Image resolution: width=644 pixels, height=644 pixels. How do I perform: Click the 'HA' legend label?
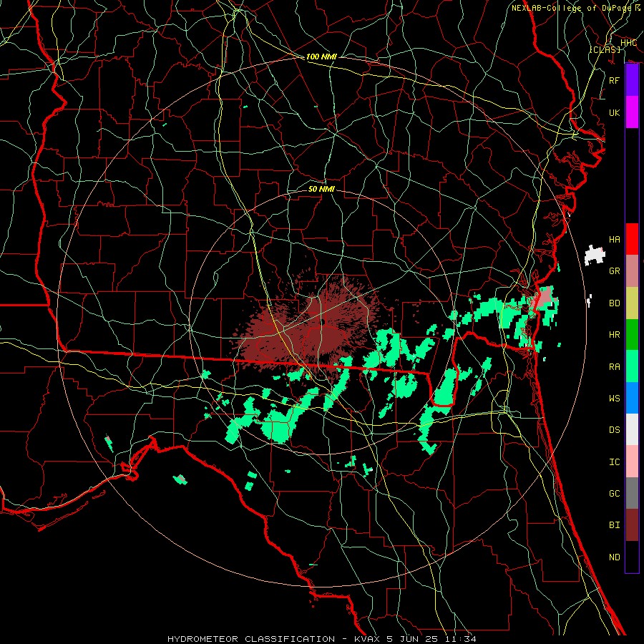click(614, 239)
